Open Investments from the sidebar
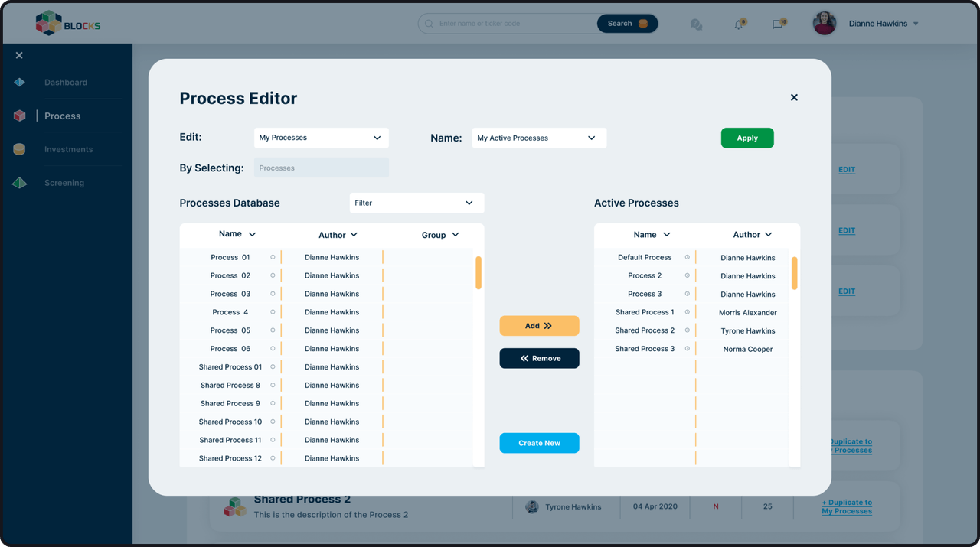This screenshot has height=547, width=980. click(68, 149)
